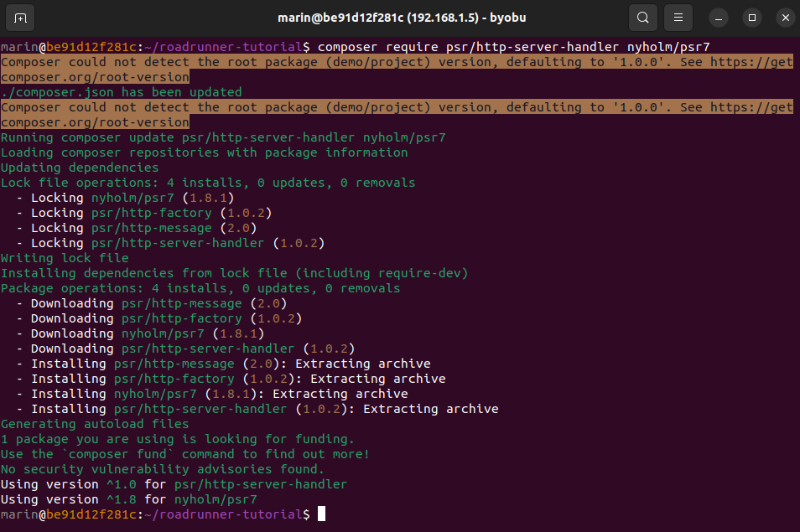This screenshot has width=800, height=532.
Task: Click 'Downloading nyholm/psr7 (1.8.1)' line
Action: [x=140, y=333]
